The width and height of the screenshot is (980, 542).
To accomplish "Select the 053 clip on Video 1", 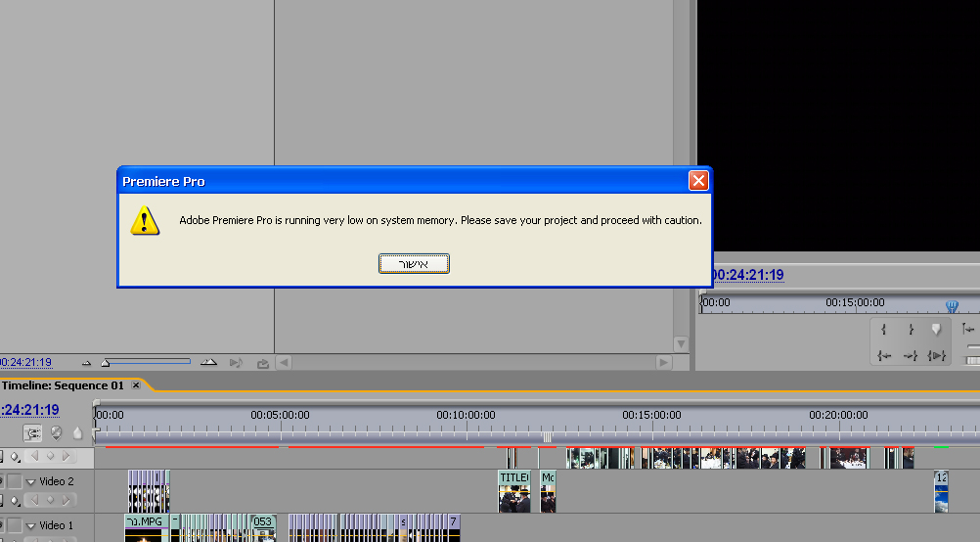I will point(263,528).
